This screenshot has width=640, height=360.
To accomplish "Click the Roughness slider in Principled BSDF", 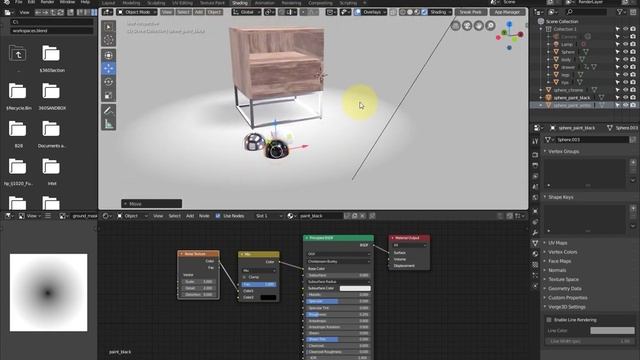I will click(339, 314).
